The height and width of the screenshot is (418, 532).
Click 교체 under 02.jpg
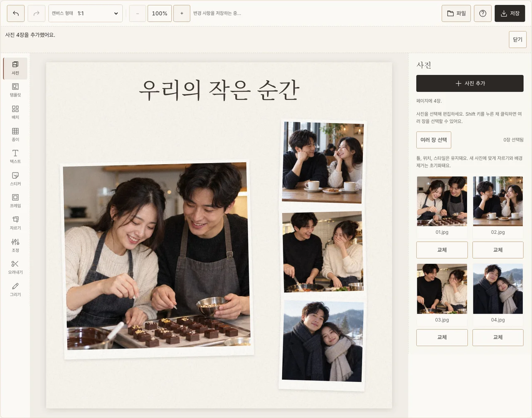pos(498,250)
